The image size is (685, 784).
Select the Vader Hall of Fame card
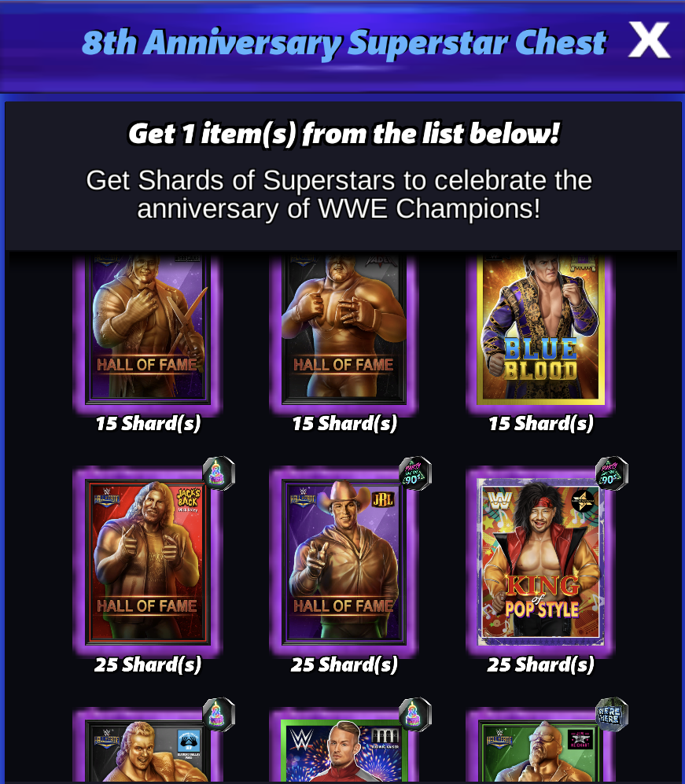344,330
